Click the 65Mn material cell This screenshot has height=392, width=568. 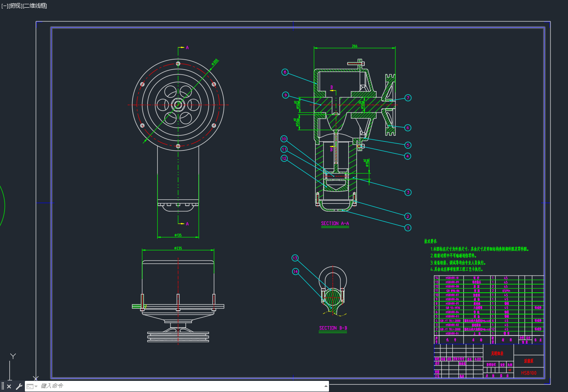click(x=506, y=291)
